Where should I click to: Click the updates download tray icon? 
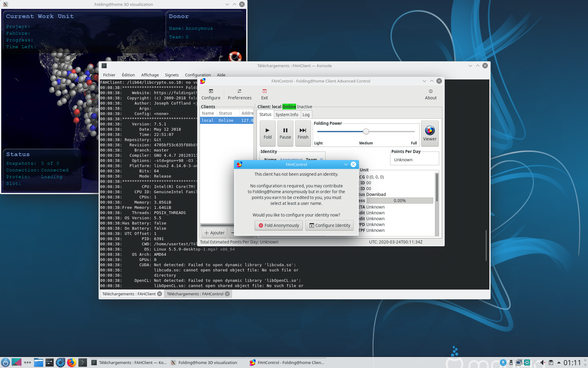tap(503, 362)
